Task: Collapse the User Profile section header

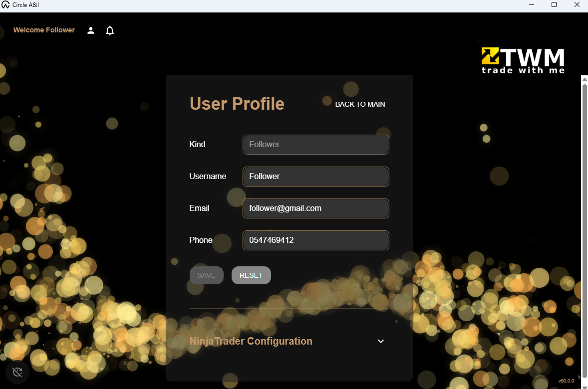Action: point(237,104)
